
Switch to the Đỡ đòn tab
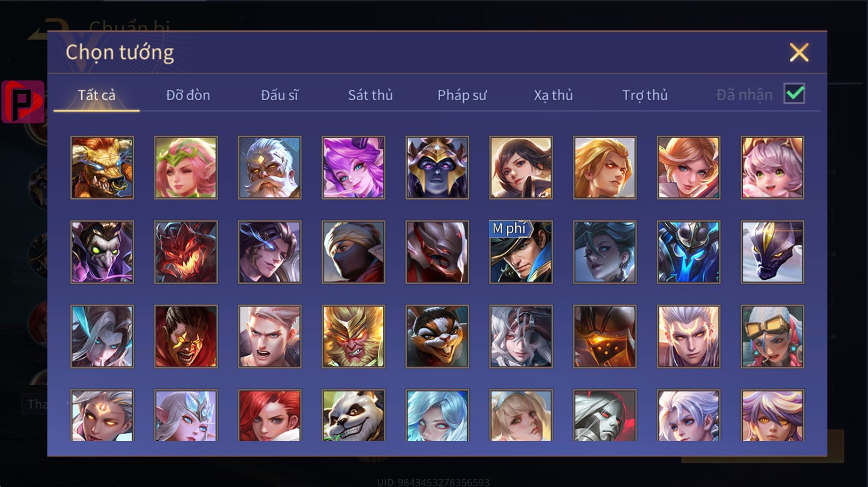click(x=188, y=95)
